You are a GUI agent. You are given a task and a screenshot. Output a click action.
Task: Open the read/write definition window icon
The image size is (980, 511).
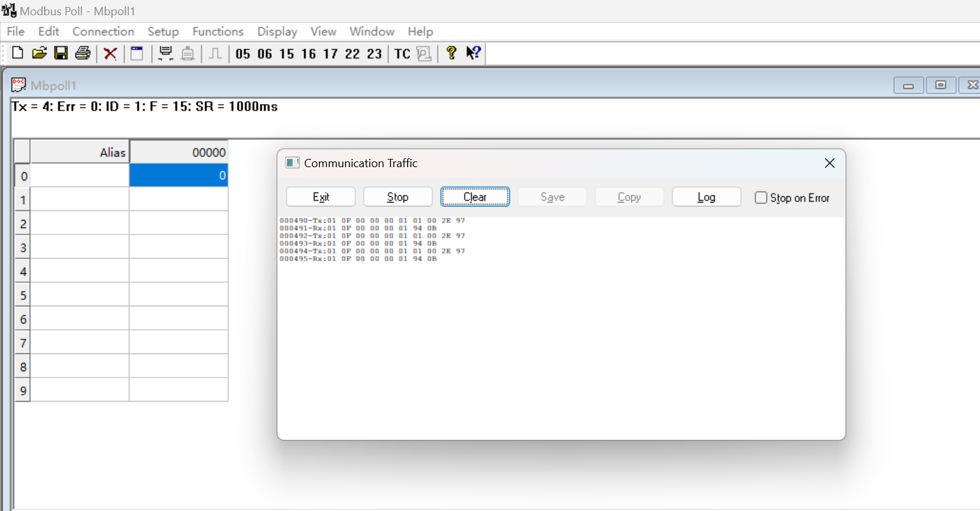[x=137, y=53]
